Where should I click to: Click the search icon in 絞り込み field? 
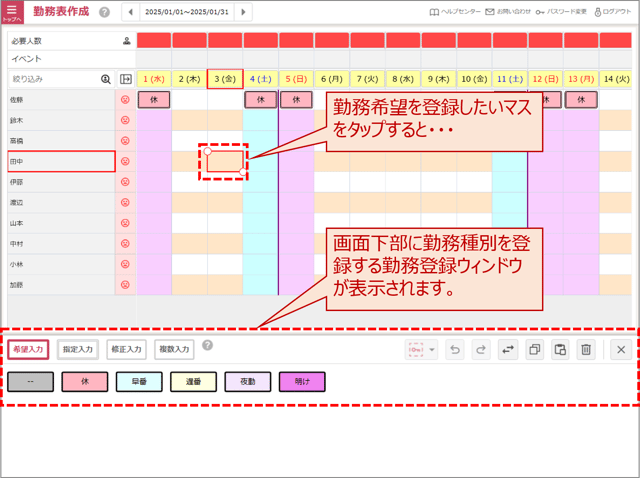(x=106, y=79)
